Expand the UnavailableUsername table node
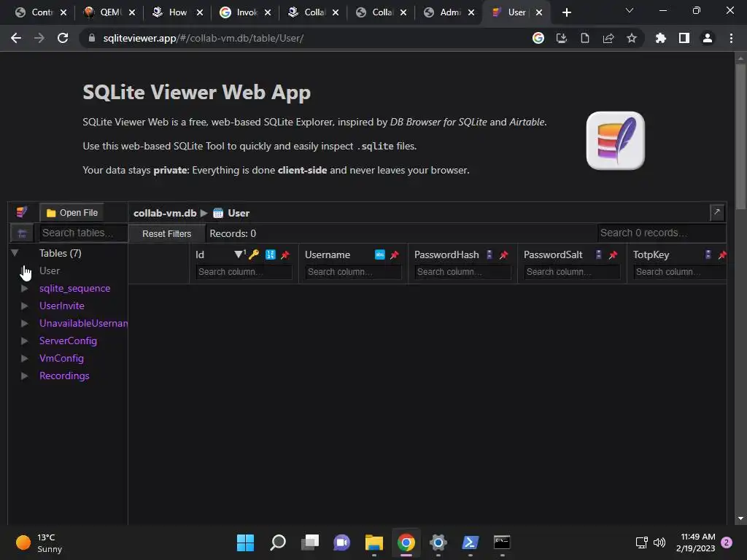 click(x=24, y=323)
